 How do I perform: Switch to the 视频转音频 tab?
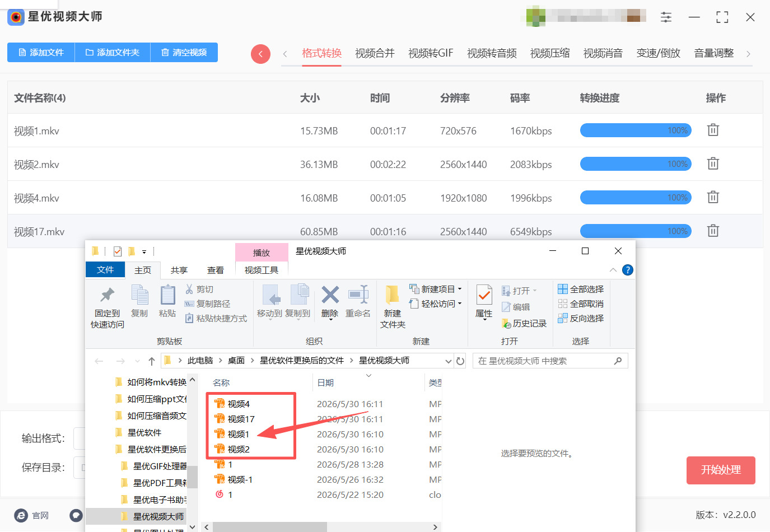pos(492,53)
